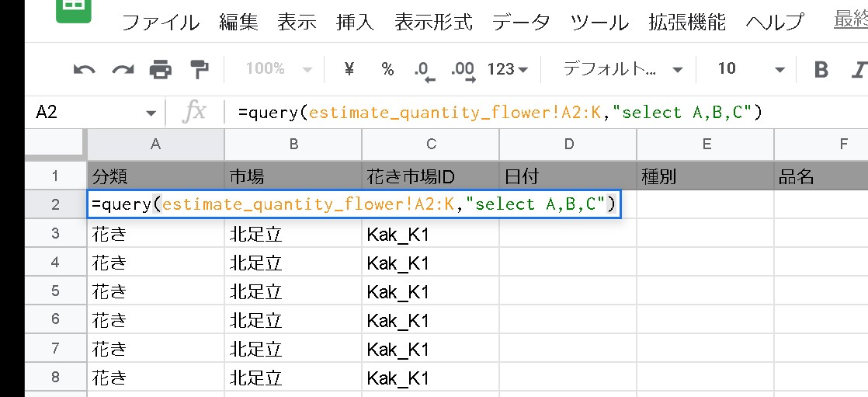This screenshot has height=397, width=868.
Task: Select column F header
Action: 821,144
